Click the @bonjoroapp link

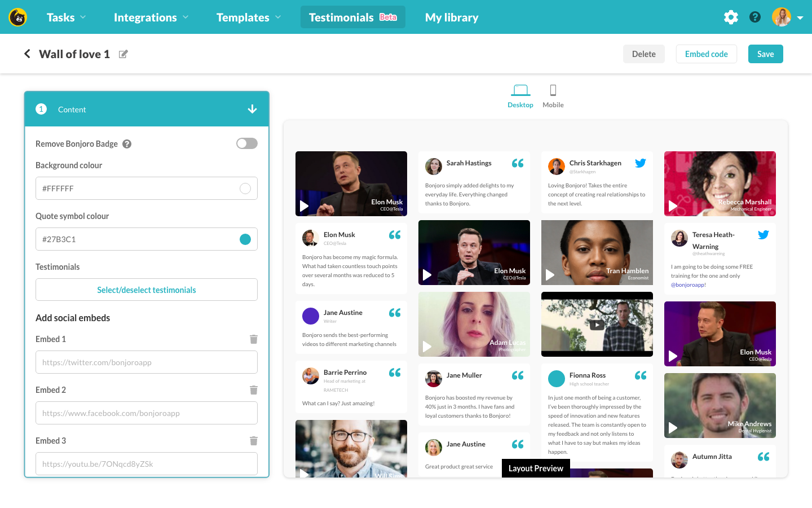pos(687,285)
